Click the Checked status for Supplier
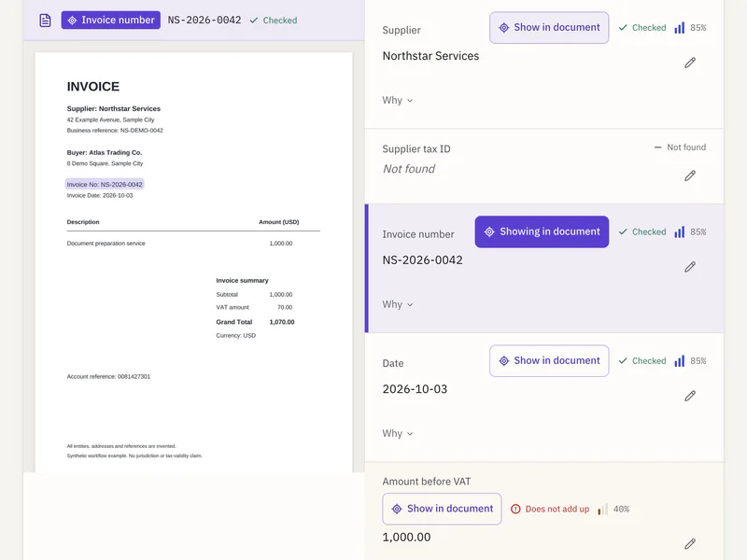 click(642, 28)
